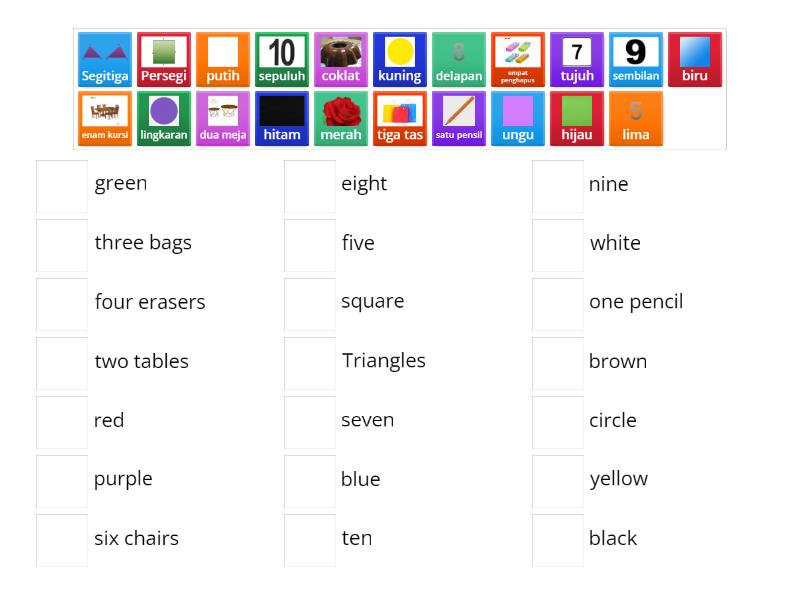This screenshot has width=800, height=600.
Task: Click the answer slot beside "Triangles"
Action: tap(310, 363)
